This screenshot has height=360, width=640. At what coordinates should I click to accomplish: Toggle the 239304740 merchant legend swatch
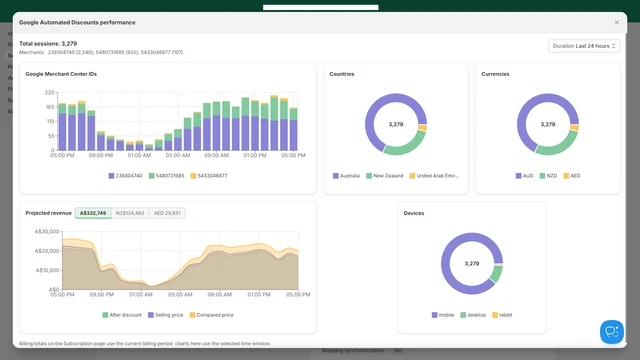(x=111, y=176)
